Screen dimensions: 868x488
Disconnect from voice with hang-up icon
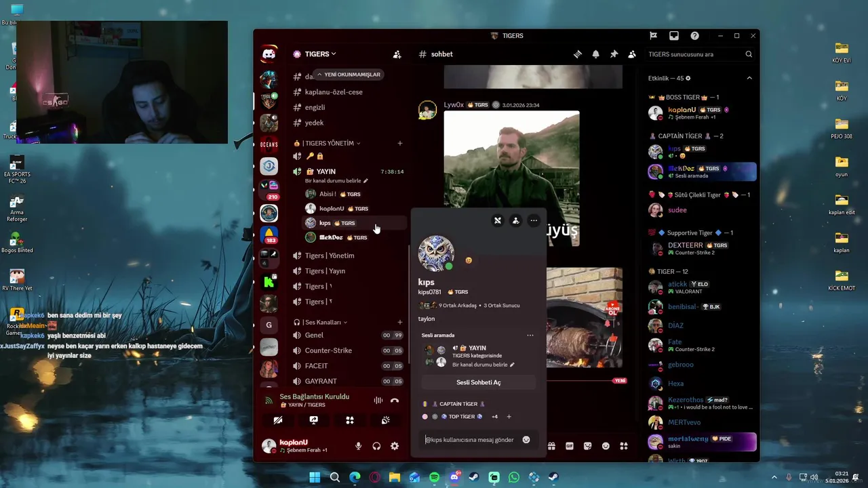[x=395, y=401]
